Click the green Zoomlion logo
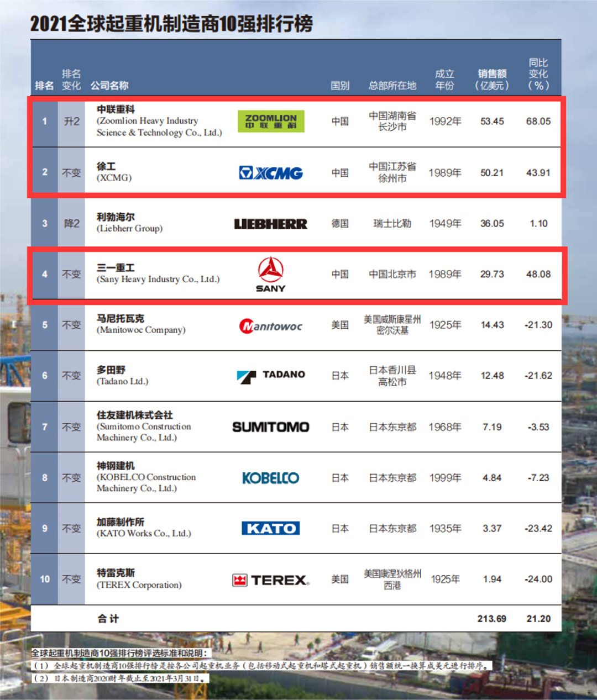 [271, 121]
